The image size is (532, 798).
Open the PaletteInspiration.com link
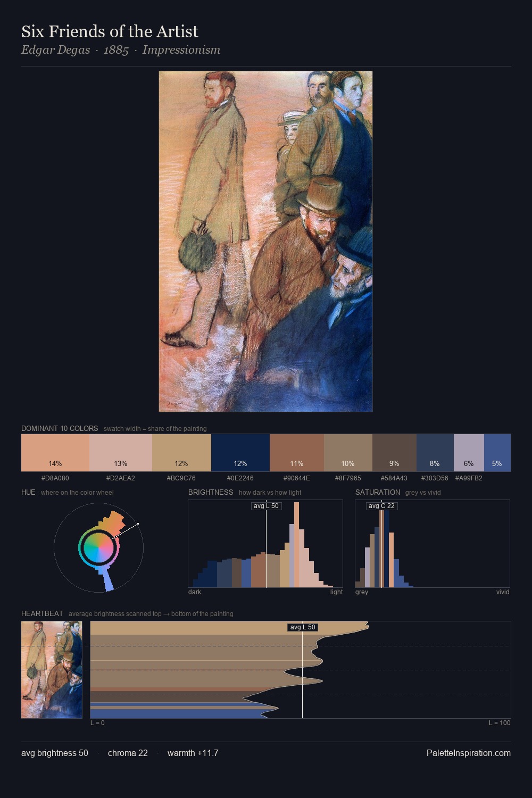(x=469, y=753)
